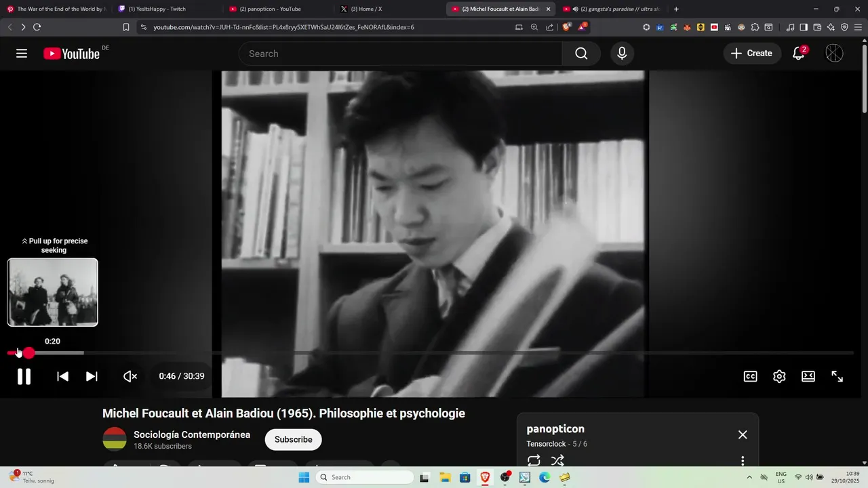Open the Brave VPN shield icon
868x488 pixels.
click(x=844, y=27)
